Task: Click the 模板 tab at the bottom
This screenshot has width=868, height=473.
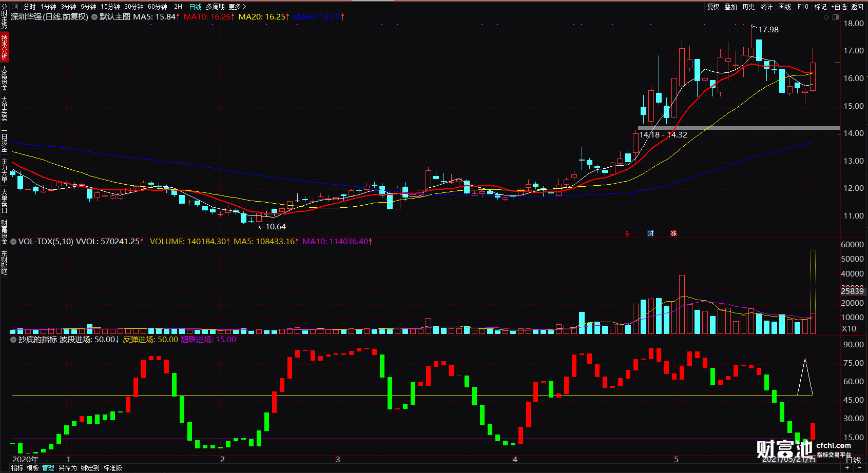Action: 33,468
